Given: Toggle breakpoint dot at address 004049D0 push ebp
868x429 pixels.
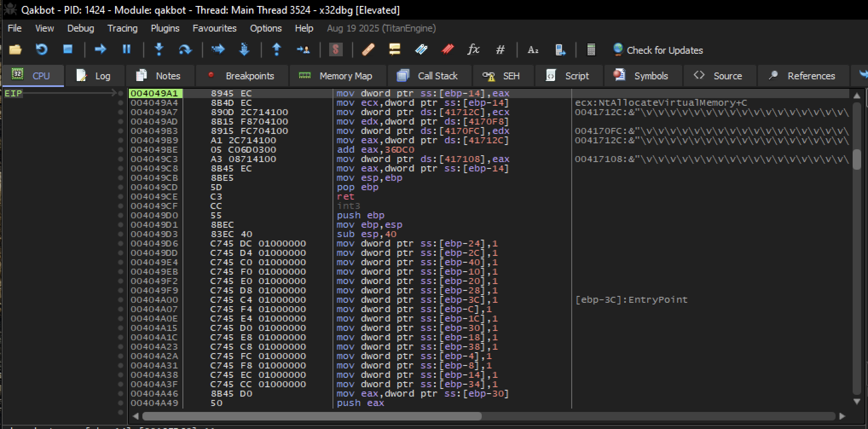Looking at the screenshot, I should point(121,215).
